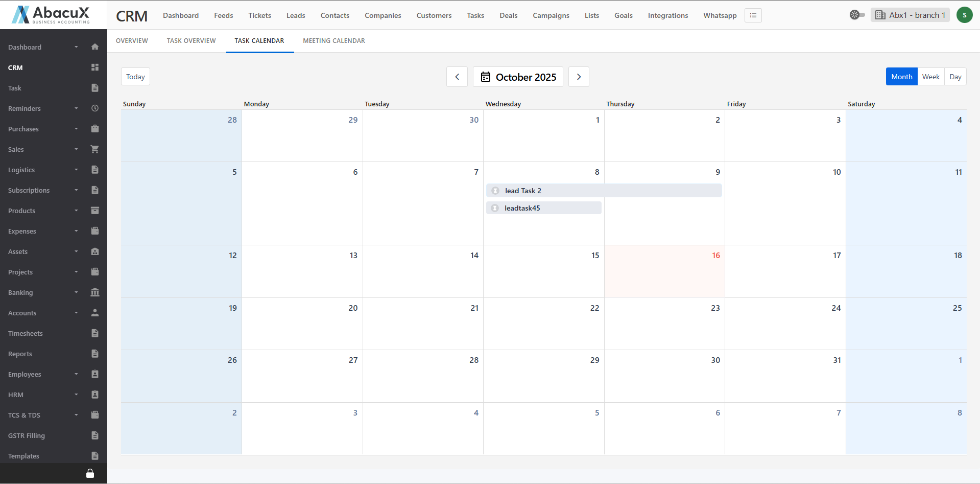Switch calendar to Day view
This screenshot has height=484, width=980.
click(955, 77)
